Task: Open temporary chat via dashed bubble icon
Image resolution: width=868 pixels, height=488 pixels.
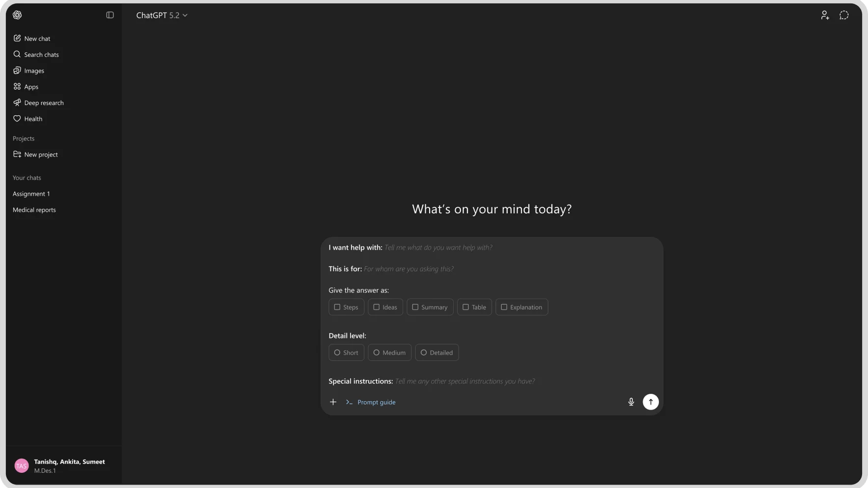Action: click(844, 15)
